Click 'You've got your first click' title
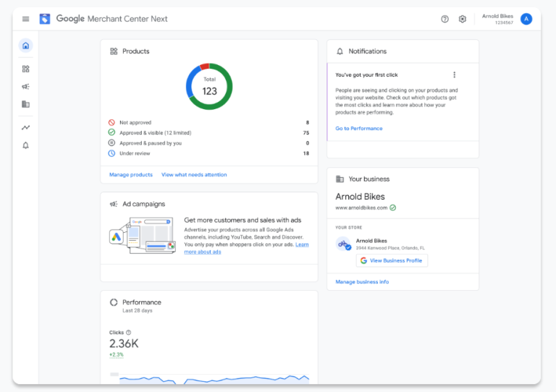556x392 pixels. (366, 75)
